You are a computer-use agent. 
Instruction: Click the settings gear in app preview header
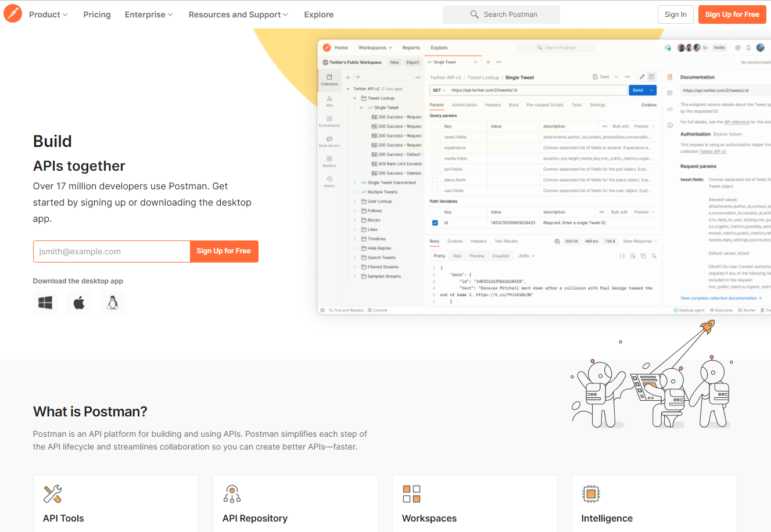tap(738, 48)
